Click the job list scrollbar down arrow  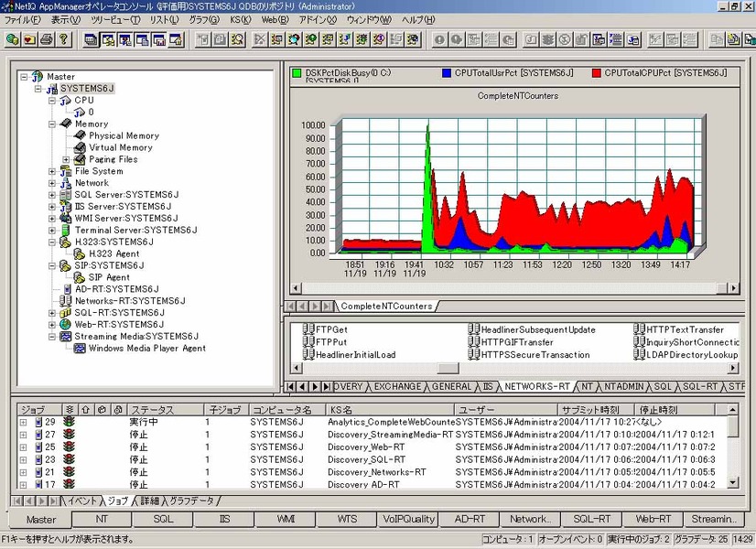click(733, 482)
